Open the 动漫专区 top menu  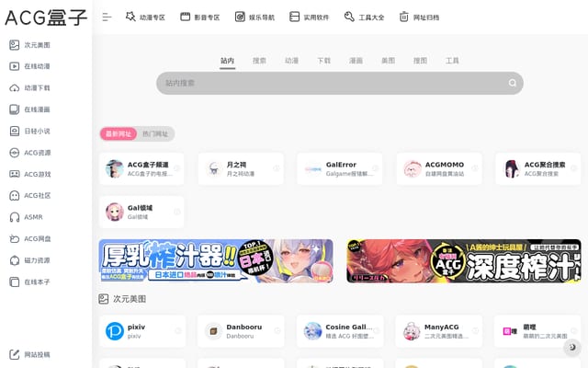[145, 17]
